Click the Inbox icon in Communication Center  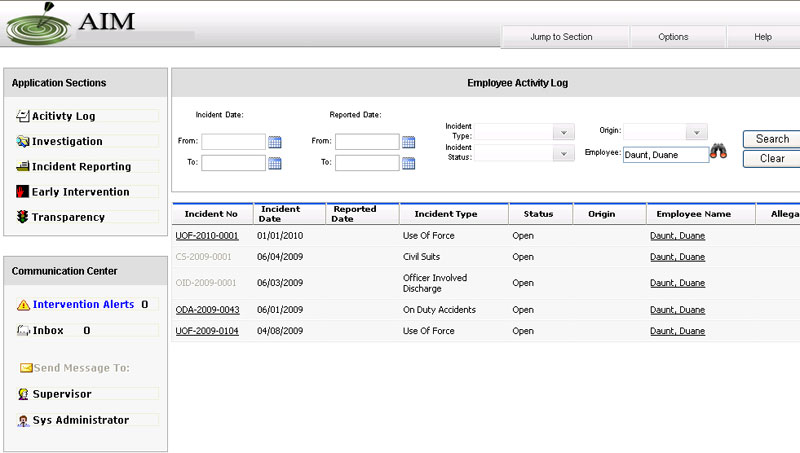[x=23, y=330]
